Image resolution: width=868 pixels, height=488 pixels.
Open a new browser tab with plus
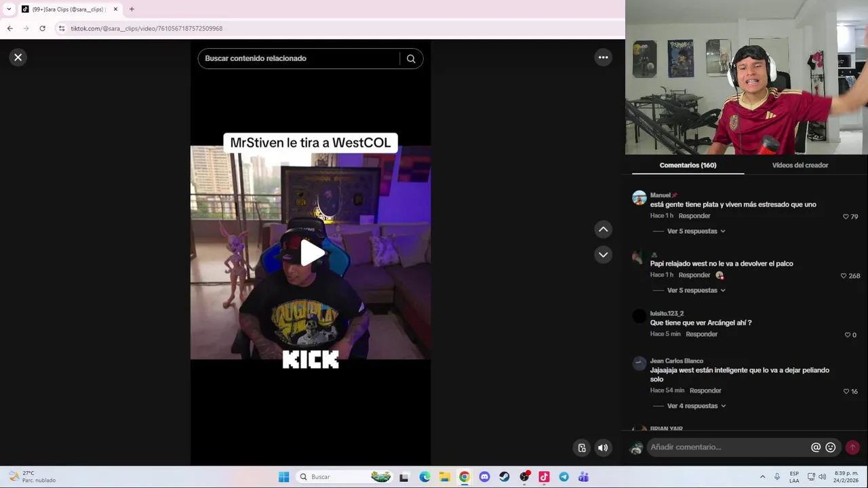(x=132, y=9)
